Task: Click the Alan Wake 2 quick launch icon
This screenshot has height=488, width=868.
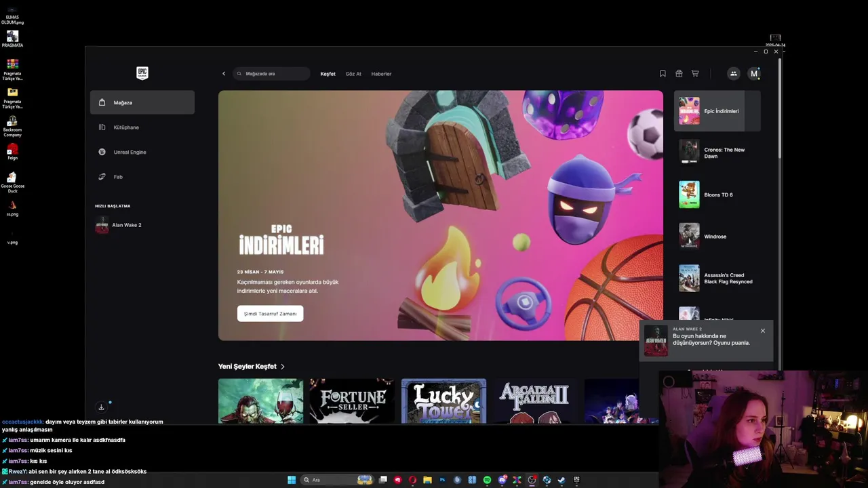Action: tap(102, 225)
